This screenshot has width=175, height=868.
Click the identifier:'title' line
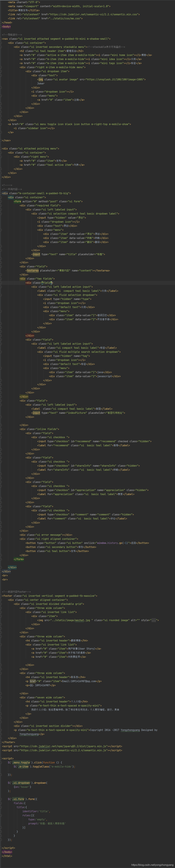[36, 811]
